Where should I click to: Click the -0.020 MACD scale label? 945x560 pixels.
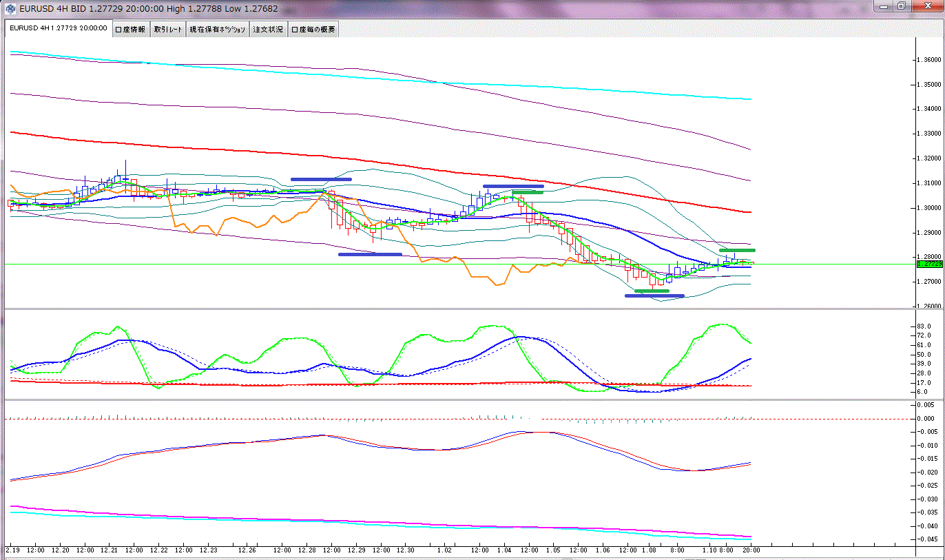pyautogui.click(x=926, y=472)
